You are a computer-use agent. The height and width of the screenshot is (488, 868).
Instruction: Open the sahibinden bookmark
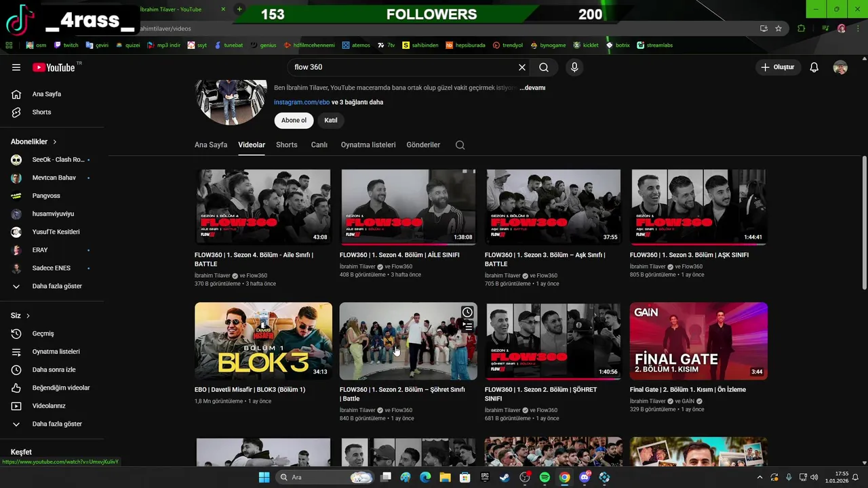[x=420, y=45]
